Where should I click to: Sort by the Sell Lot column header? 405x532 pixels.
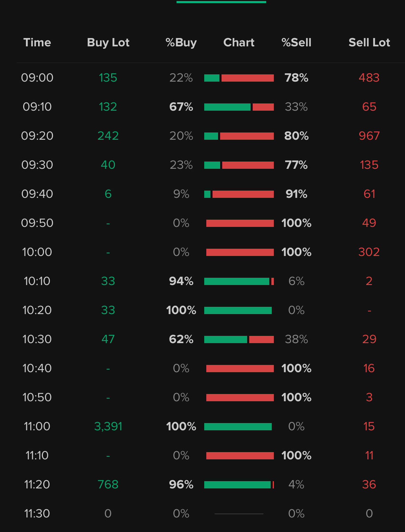coord(369,43)
